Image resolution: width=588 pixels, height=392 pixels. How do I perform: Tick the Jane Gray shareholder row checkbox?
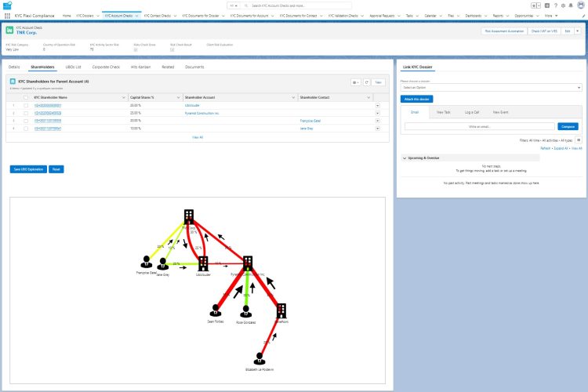[x=26, y=129]
